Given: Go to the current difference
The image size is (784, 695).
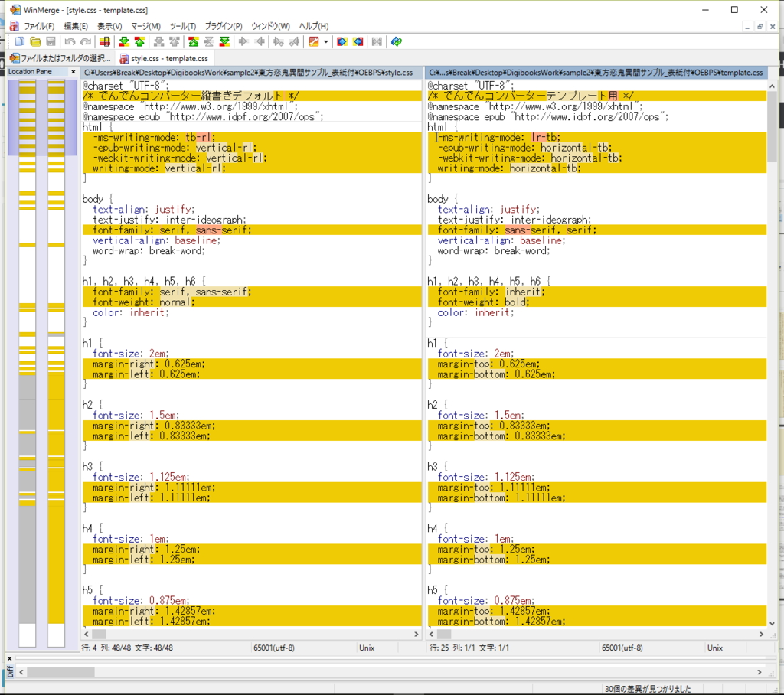Looking at the screenshot, I should pyautogui.click(x=209, y=41).
